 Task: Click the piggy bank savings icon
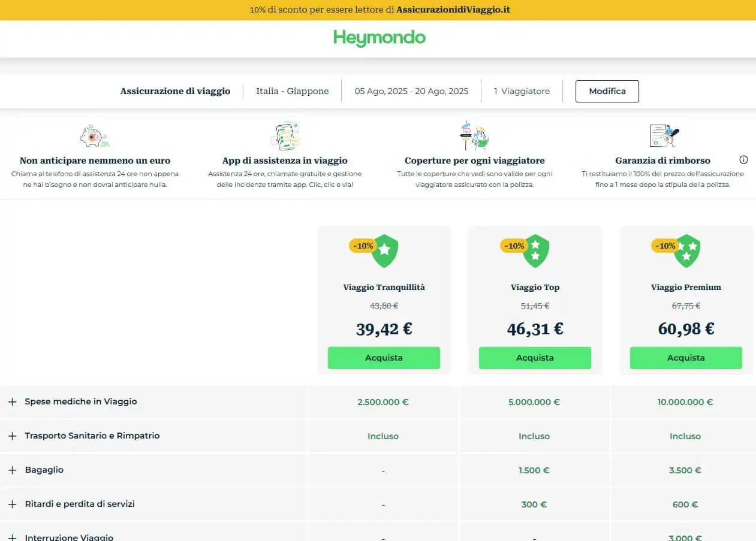[x=94, y=136]
